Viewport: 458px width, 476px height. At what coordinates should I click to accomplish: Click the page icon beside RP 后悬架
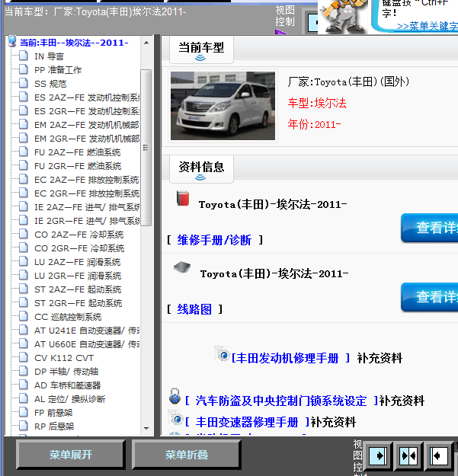coord(24,426)
